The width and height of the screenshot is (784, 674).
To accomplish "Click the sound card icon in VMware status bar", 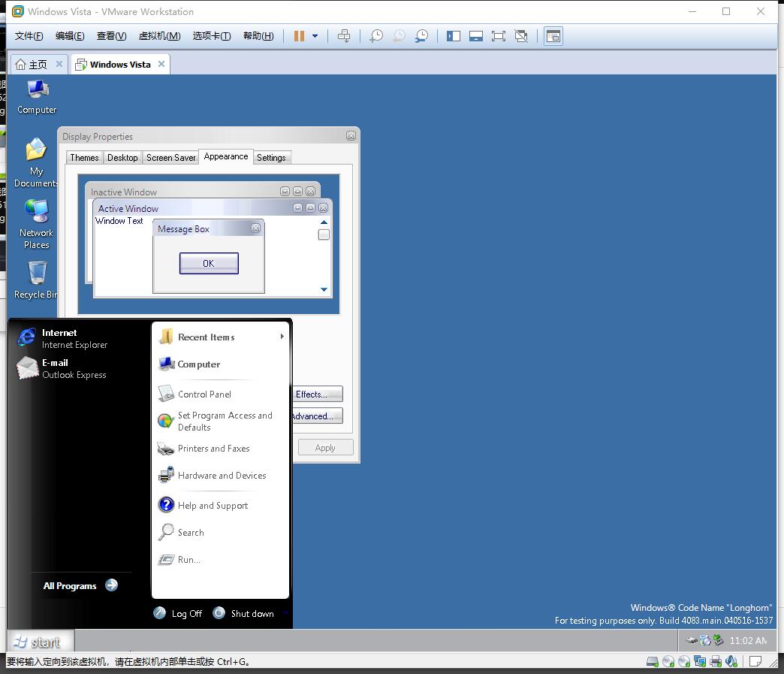I will tap(731, 661).
